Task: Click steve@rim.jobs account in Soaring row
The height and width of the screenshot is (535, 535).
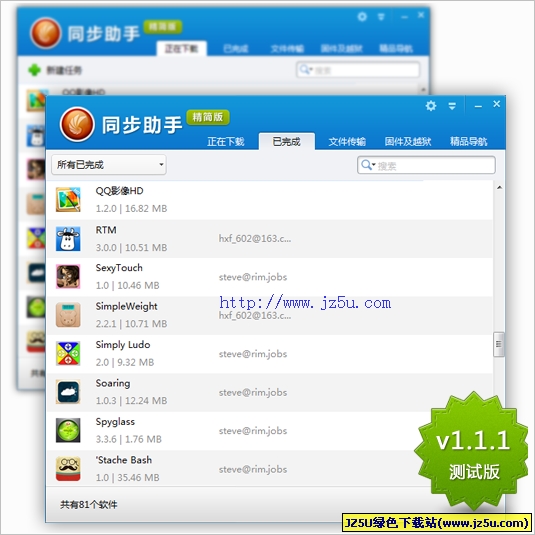Action: pos(253,393)
